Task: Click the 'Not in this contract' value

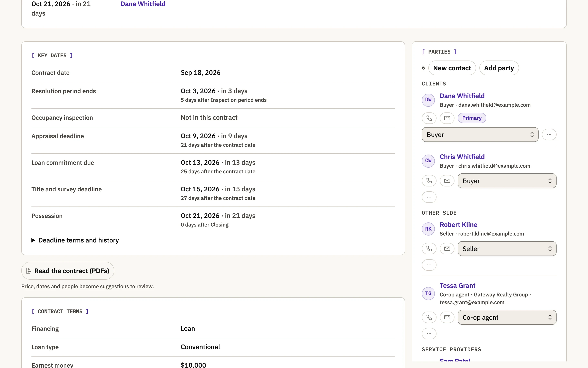Action: coord(209,118)
